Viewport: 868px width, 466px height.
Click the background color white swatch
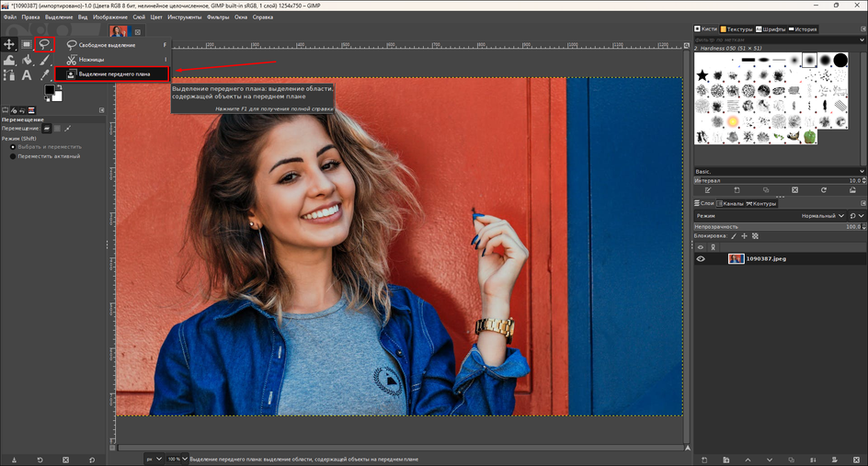(58, 97)
